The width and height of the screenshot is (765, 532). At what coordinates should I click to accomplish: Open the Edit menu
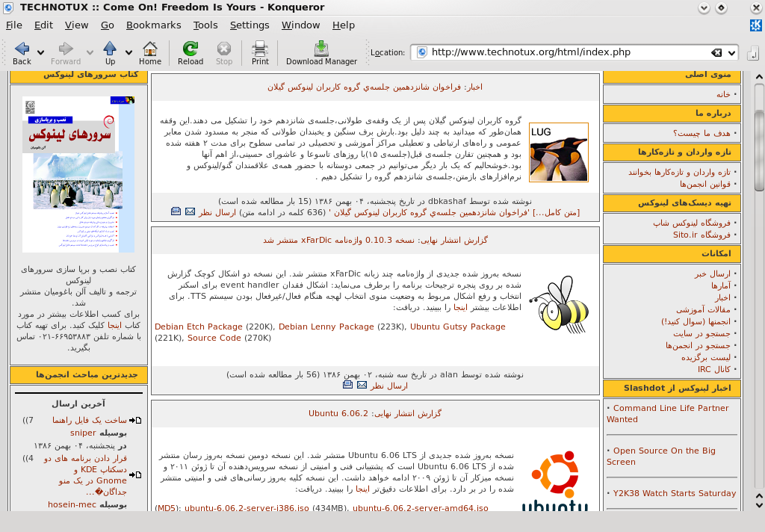(43, 25)
